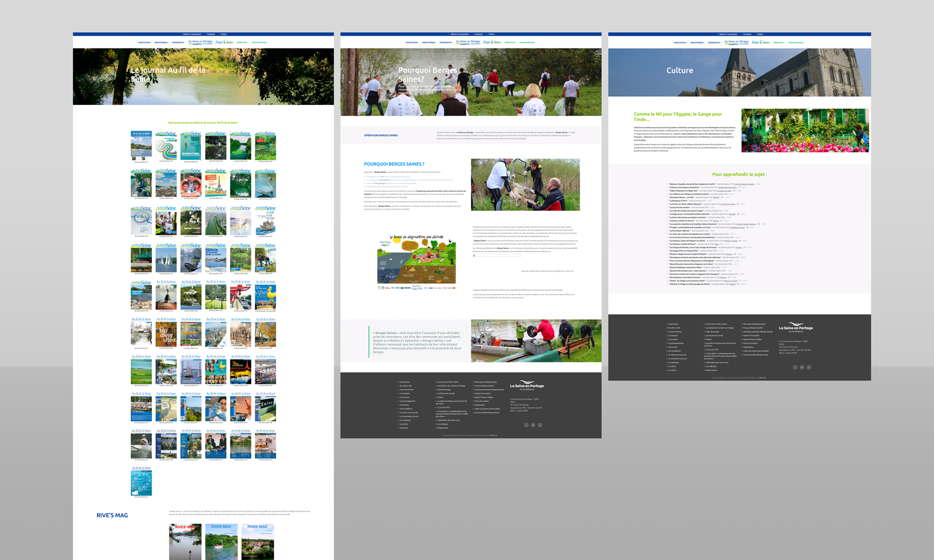Click 'Pourquoi Berges Saines?' link in the middle page footer
The height and width of the screenshot is (560, 934).
click(484, 386)
